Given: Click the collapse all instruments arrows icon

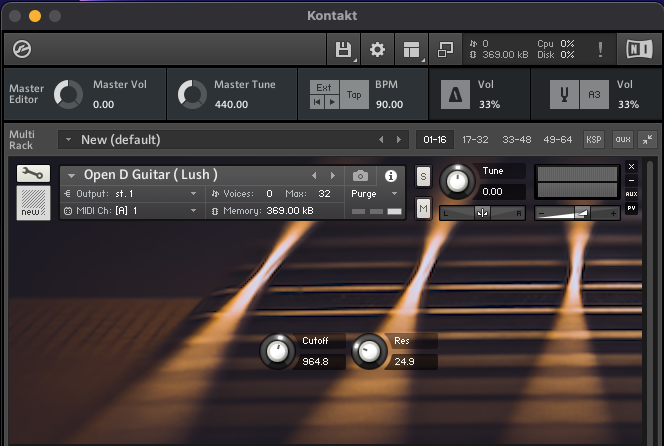Looking at the screenshot, I should (647, 139).
